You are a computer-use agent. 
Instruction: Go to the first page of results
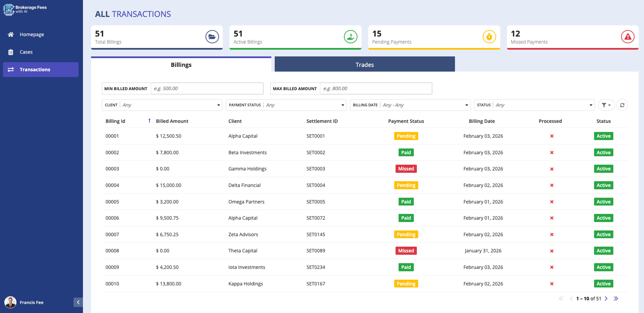click(561, 299)
